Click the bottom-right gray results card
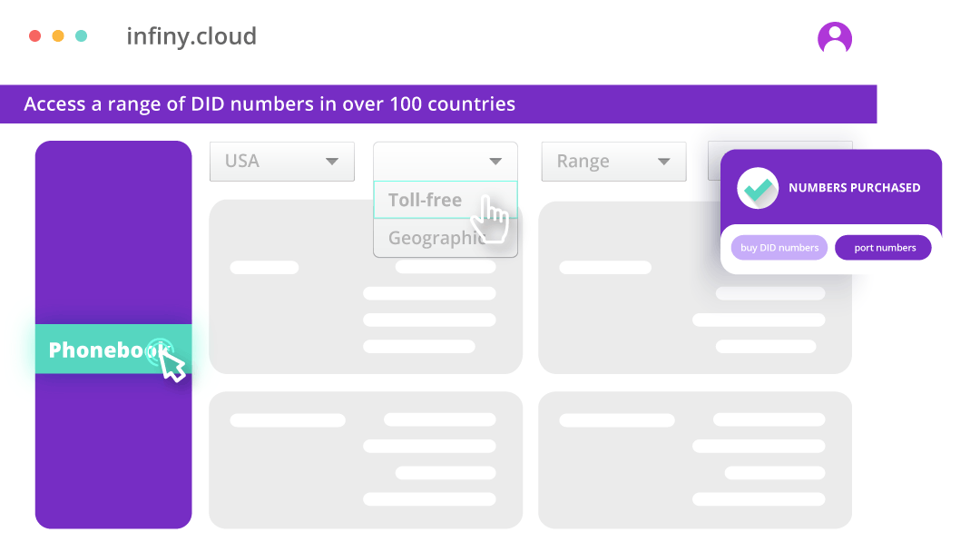 [694, 459]
